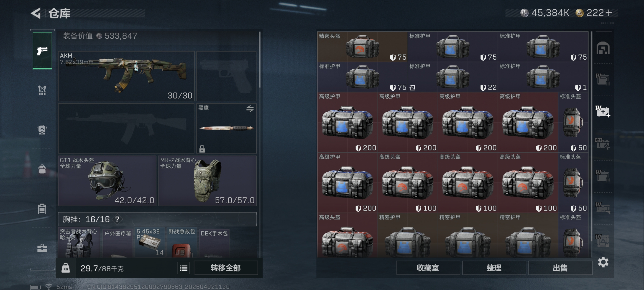Expand the currency plus next to 222
Image resolution: width=644 pixels, height=290 pixels.
609,13
